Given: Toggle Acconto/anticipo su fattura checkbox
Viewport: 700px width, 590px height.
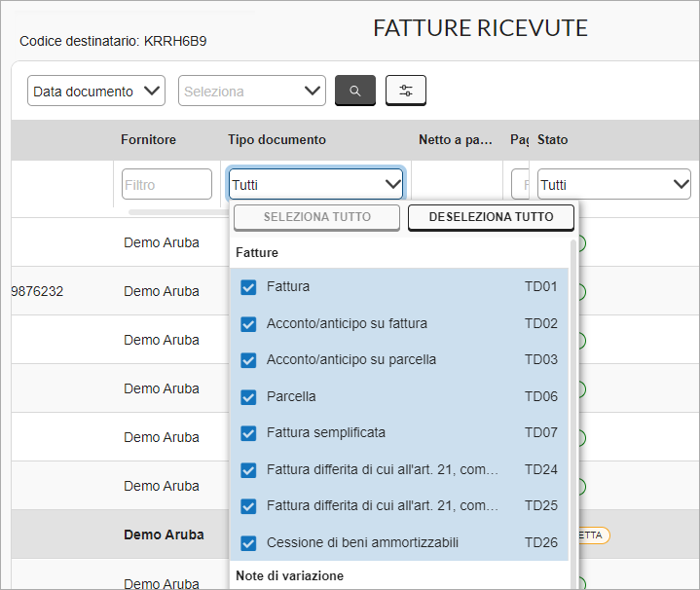Looking at the screenshot, I should [x=248, y=324].
